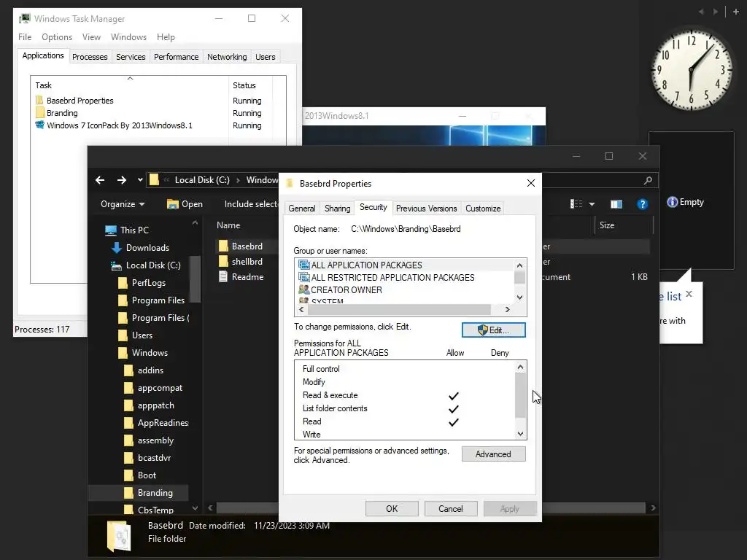The height and width of the screenshot is (560, 747).
Task: Close the Basebrd Properties dialog
Action: [x=531, y=183]
